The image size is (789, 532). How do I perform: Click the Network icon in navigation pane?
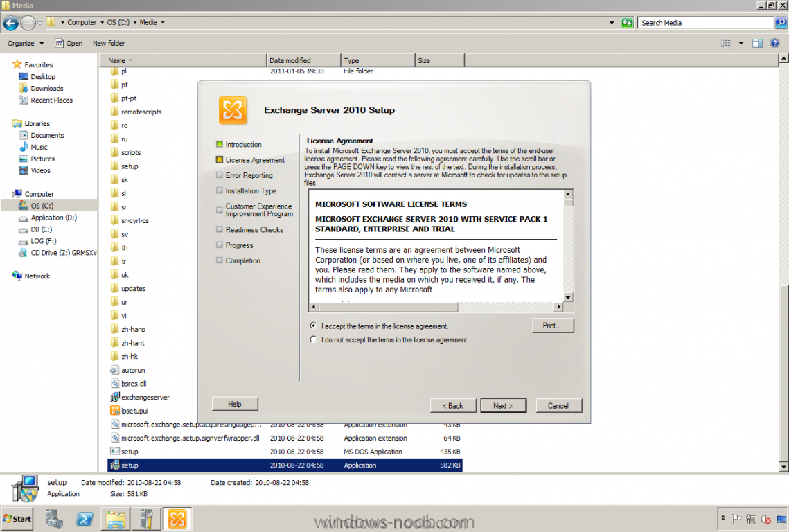pos(17,276)
